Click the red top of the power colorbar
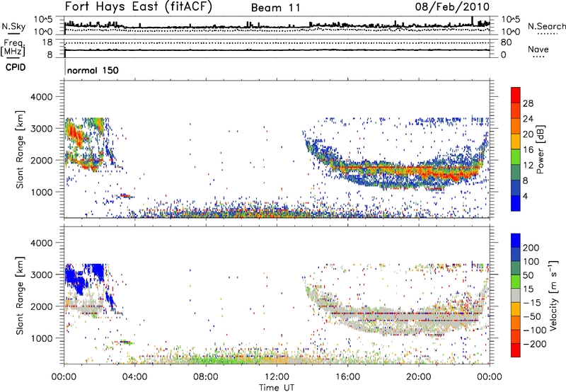Viewport: 566px width, 392px height. [x=516, y=94]
